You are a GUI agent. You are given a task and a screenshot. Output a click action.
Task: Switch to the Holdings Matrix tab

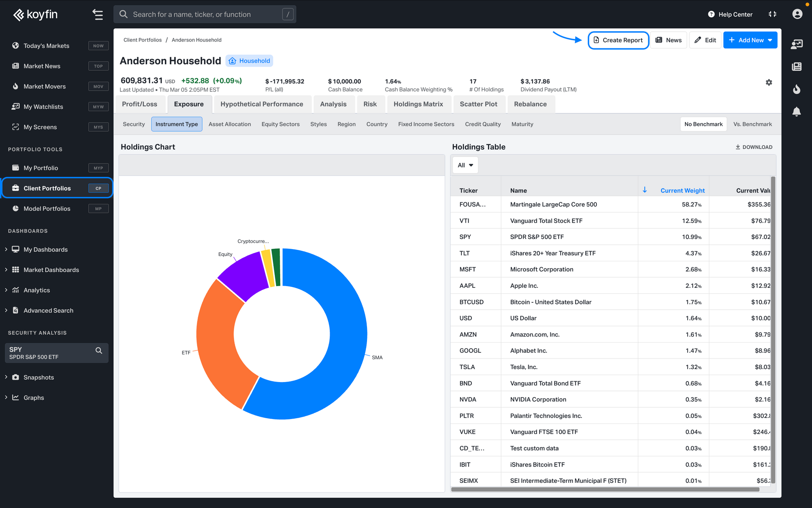point(418,104)
